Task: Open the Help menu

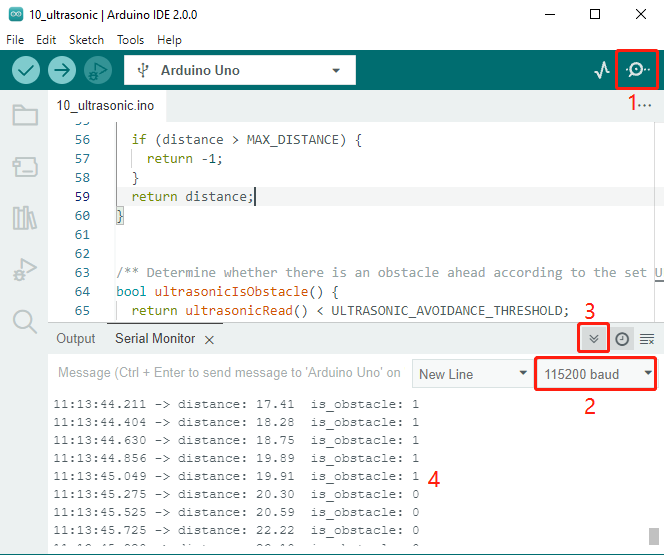Action: tap(169, 40)
